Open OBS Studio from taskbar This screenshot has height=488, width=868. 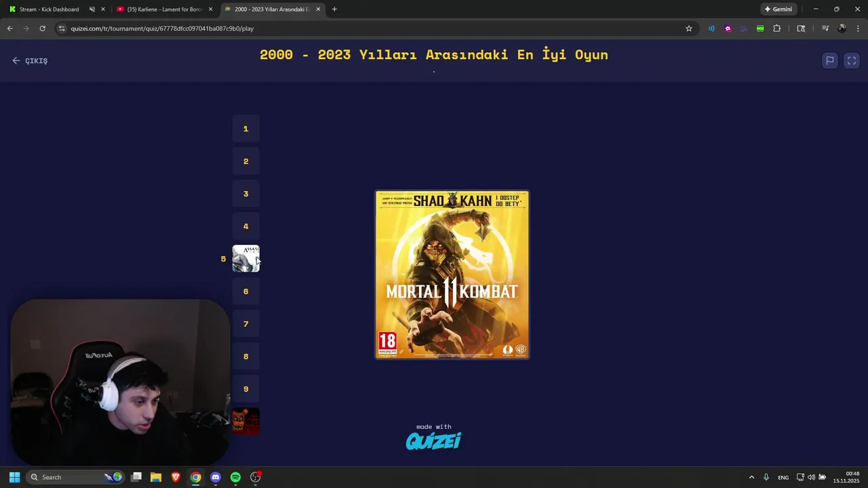coord(256,477)
